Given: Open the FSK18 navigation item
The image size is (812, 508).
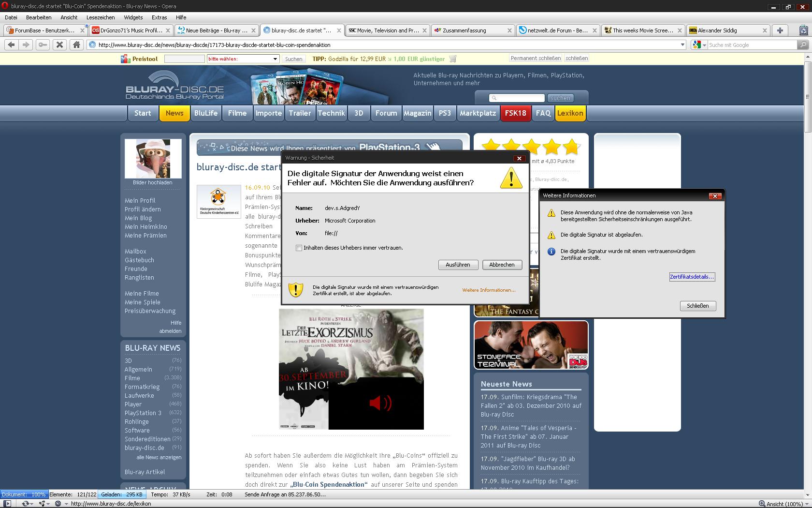Looking at the screenshot, I should (x=515, y=113).
